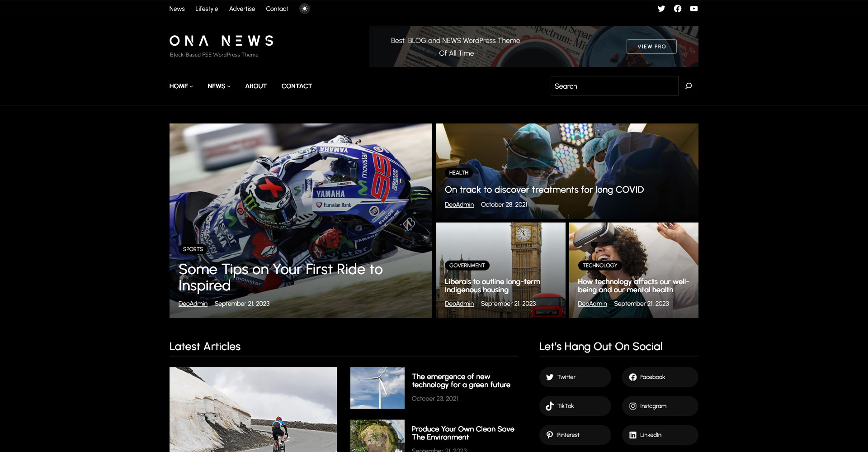The height and width of the screenshot is (452, 868).
Task: Click the VIEW PRO button
Action: pyautogui.click(x=651, y=47)
